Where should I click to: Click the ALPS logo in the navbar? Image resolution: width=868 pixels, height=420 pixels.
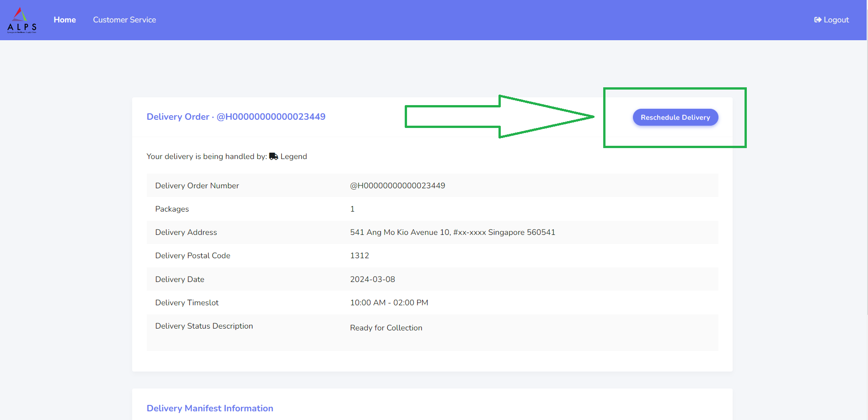click(x=22, y=20)
